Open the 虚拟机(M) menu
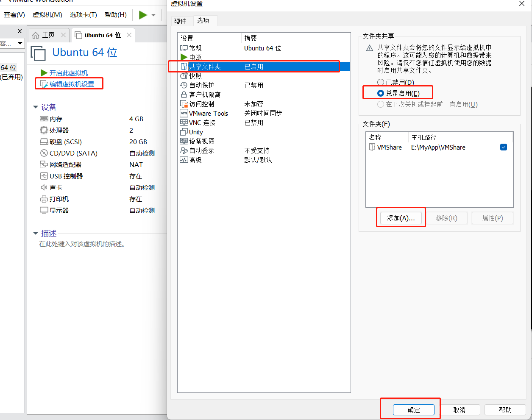This screenshot has height=420, width=532. click(47, 15)
